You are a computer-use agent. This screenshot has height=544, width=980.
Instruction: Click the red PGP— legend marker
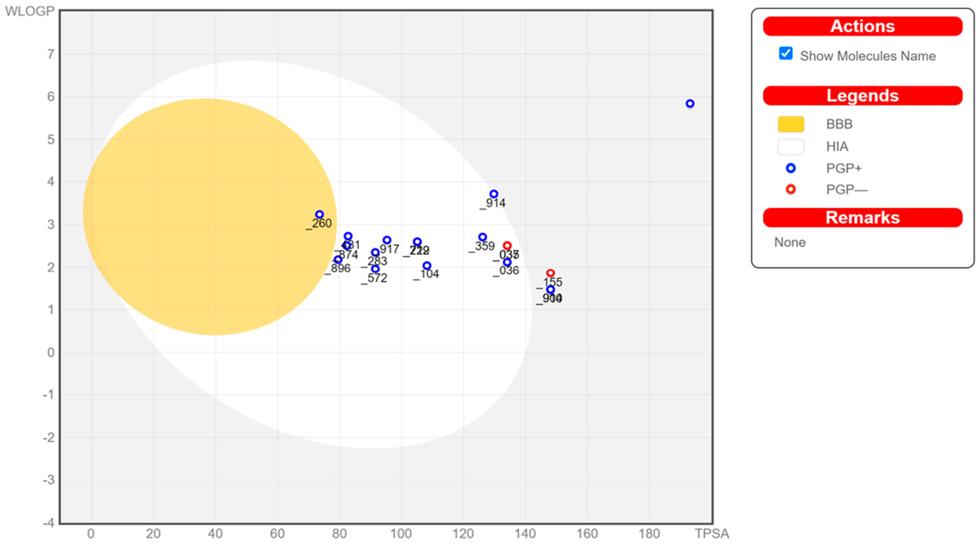coord(791,189)
